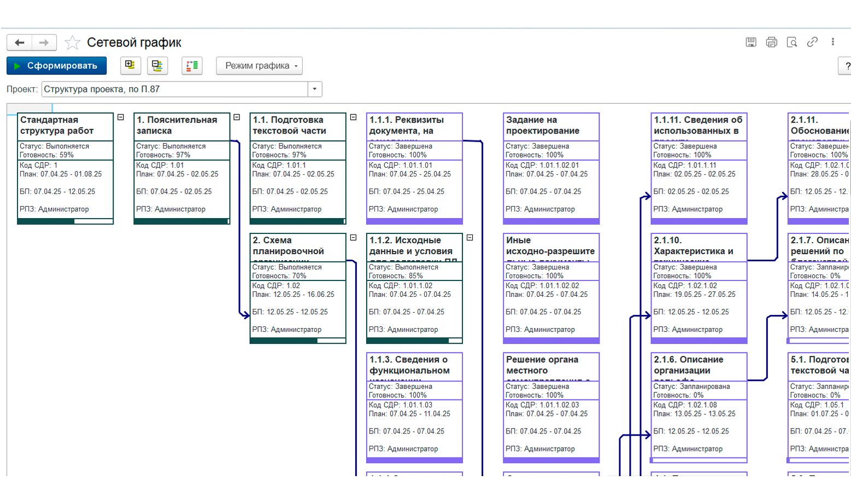Add Сетевой график to favorites star
The width and height of the screenshot is (851, 504).
(x=72, y=43)
